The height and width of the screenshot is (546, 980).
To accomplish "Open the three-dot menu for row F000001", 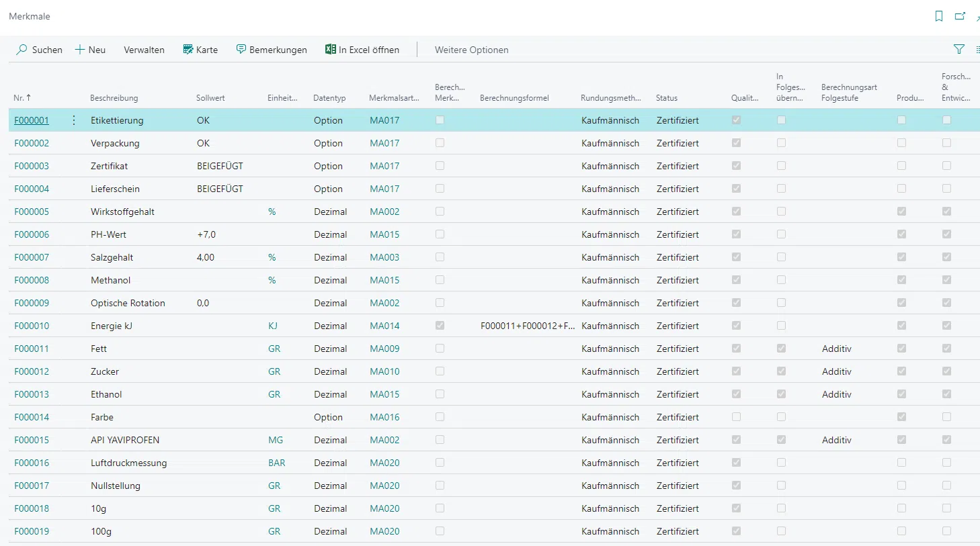I will point(74,120).
